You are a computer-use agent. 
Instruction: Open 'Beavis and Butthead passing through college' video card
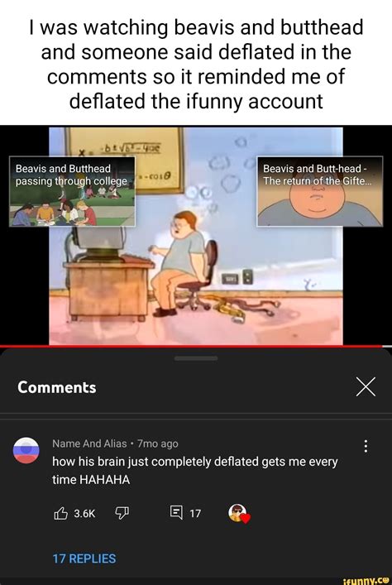72,191
